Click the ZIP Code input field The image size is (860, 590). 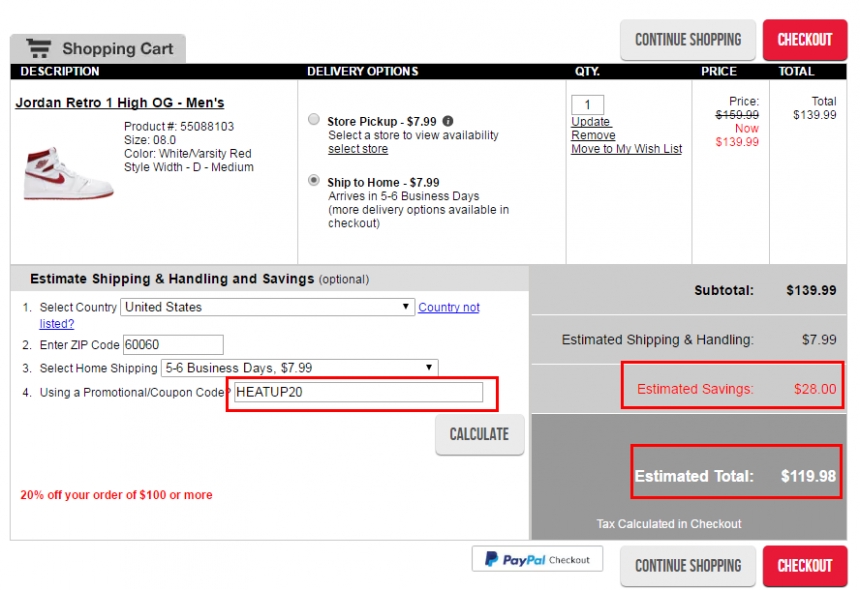tap(173, 345)
